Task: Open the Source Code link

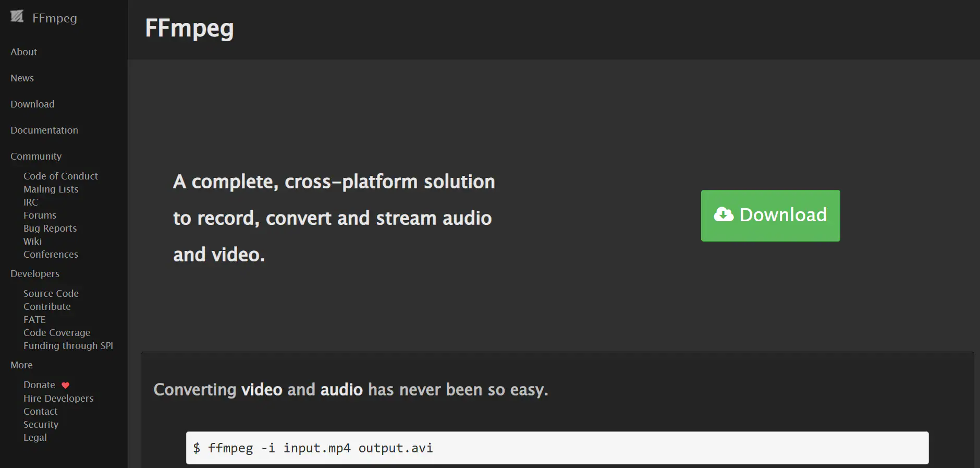Action: coord(51,294)
